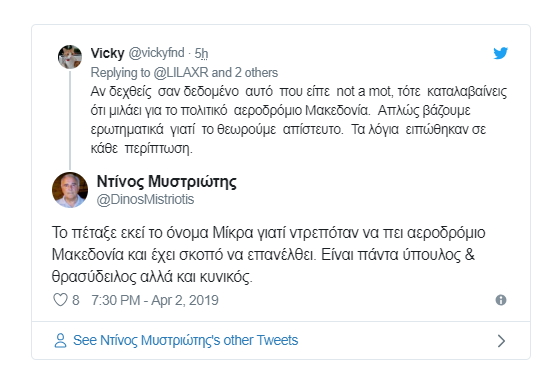Viewport: 557px width, 383px height.
Task: Open Vicky's reply text about αεροδρόμιο Μακεδονία
Action: click(x=298, y=120)
